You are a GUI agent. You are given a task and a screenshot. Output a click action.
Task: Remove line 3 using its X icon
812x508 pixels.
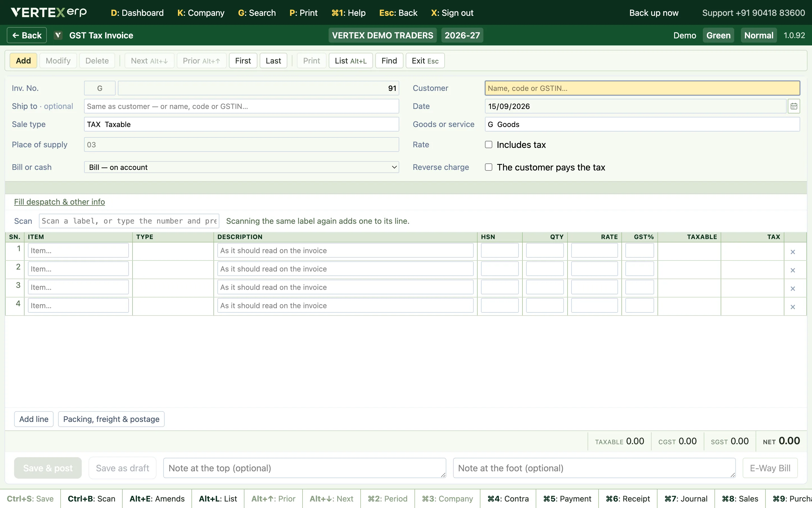tap(793, 288)
